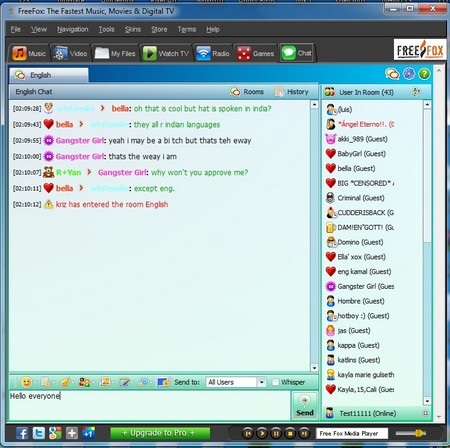The width and height of the screenshot is (450, 448).
Task: Click Test11111 (Online) status entry
Action: pyautogui.click(x=368, y=413)
